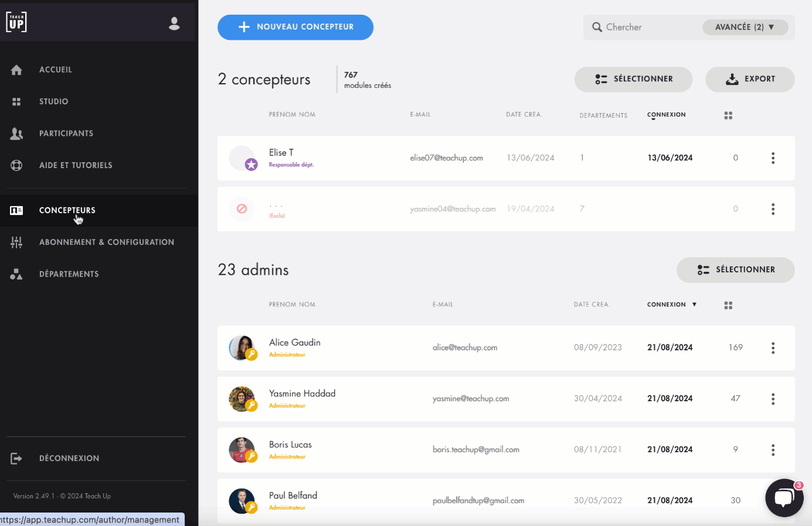Click the Nouveau Concepteur button
812x526 pixels.
(x=295, y=27)
